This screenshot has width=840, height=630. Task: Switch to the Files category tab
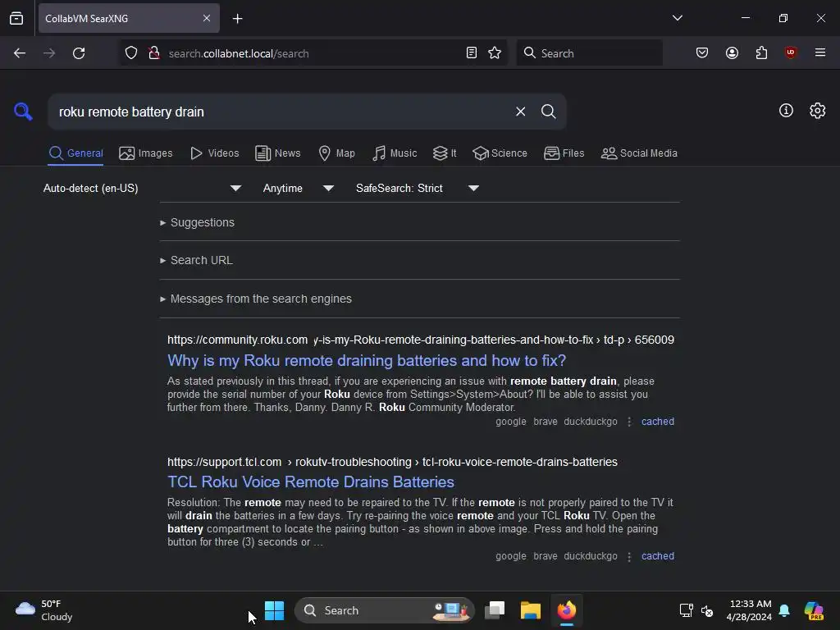click(x=564, y=153)
